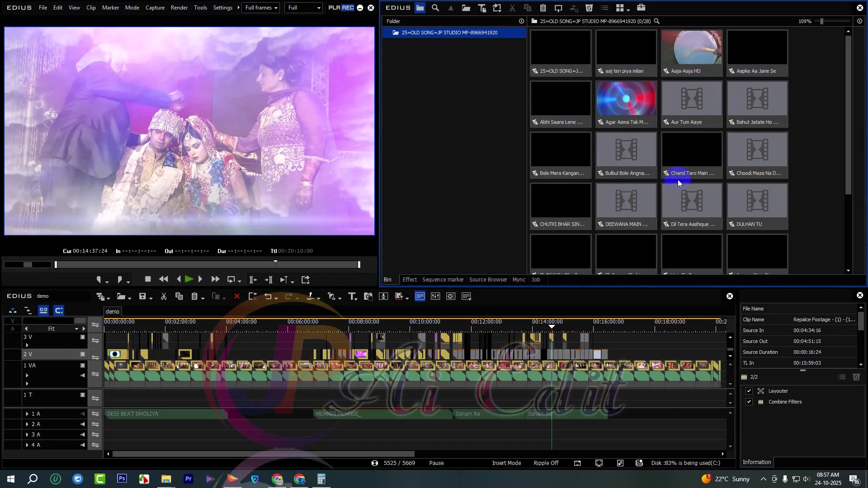The image size is (868, 488).
Task: Select the 25=OLD SONG folder tree item
Action: 449,33
